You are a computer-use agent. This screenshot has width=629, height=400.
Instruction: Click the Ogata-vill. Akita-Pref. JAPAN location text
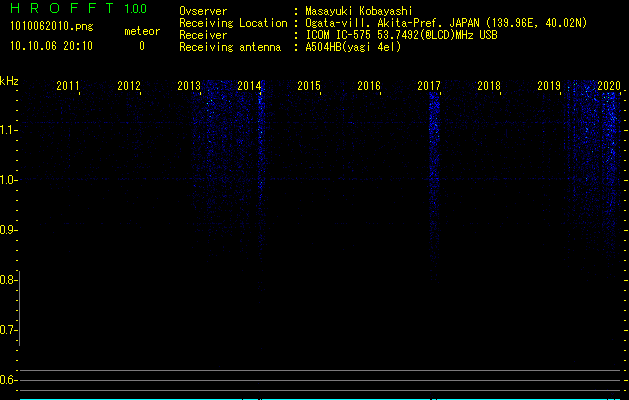point(446,23)
